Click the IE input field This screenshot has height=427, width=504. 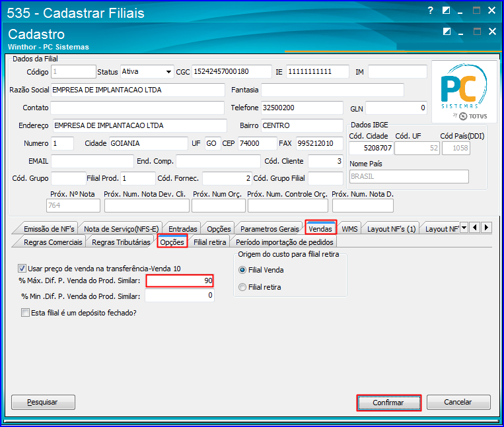pyautogui.click(x=317, y=71)
